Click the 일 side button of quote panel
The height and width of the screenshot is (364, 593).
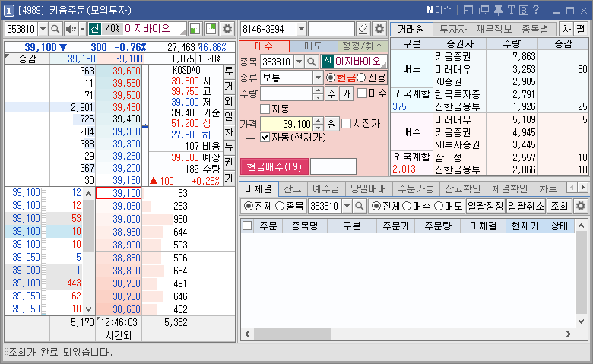point(229,116)
